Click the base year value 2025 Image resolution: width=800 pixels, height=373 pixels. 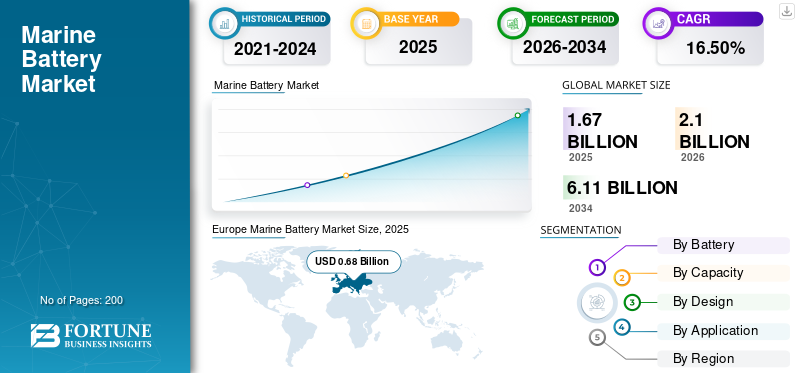[x=418, y=47]
